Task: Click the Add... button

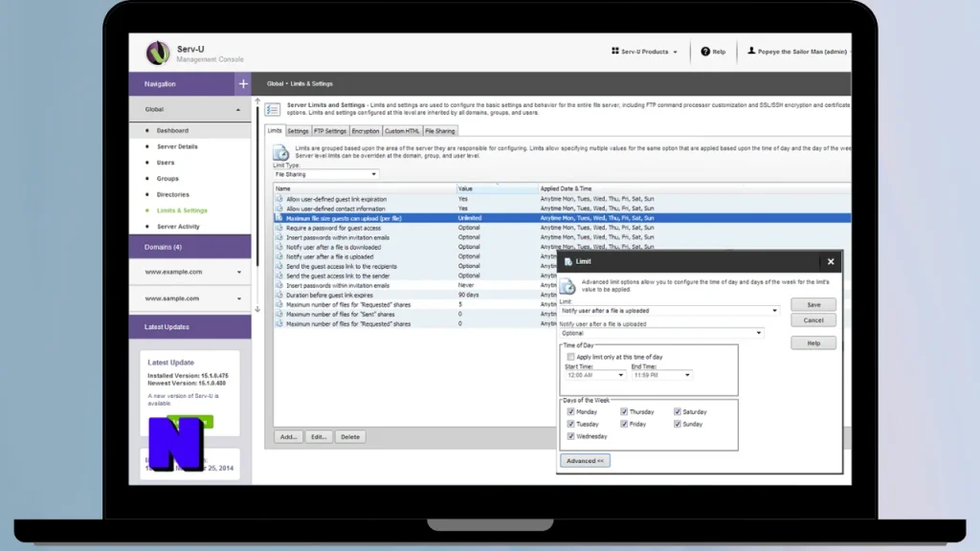Action: point(288,436)
